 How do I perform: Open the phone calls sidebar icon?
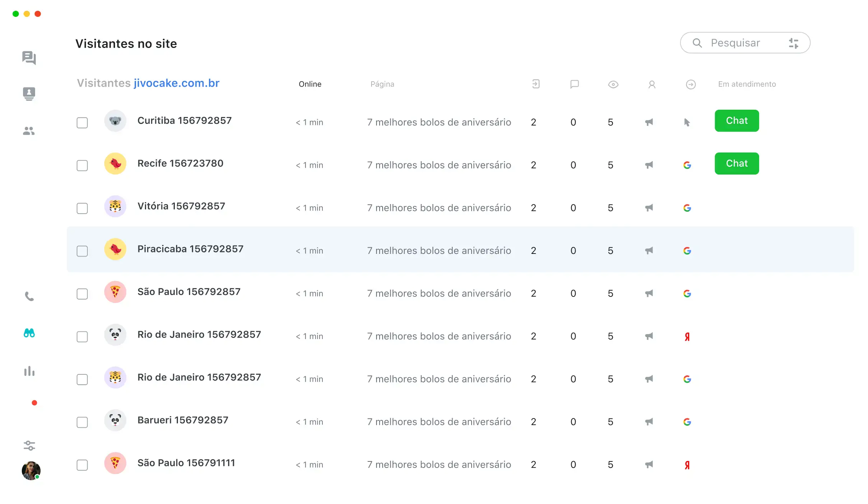click(29, 296)
